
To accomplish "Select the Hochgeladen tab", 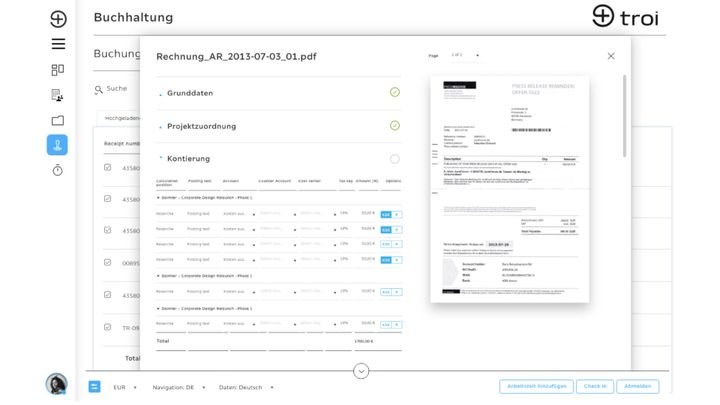I will click(x=122, y=118).
